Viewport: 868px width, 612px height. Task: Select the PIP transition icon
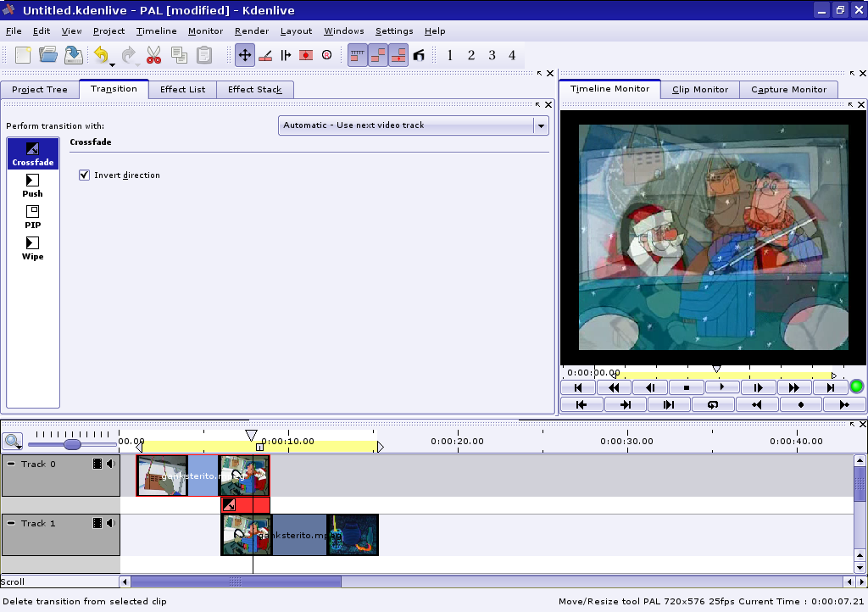coord(32,217)
